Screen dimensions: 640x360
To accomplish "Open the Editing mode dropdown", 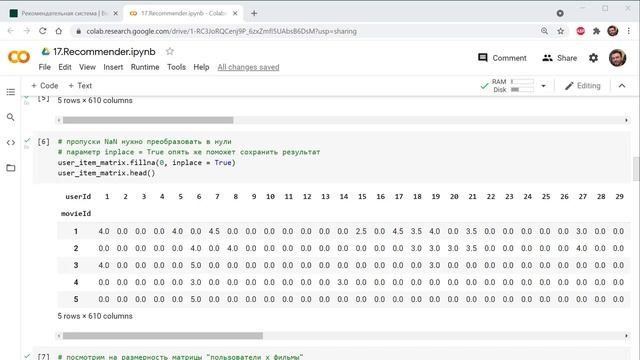I will [582, 86].
